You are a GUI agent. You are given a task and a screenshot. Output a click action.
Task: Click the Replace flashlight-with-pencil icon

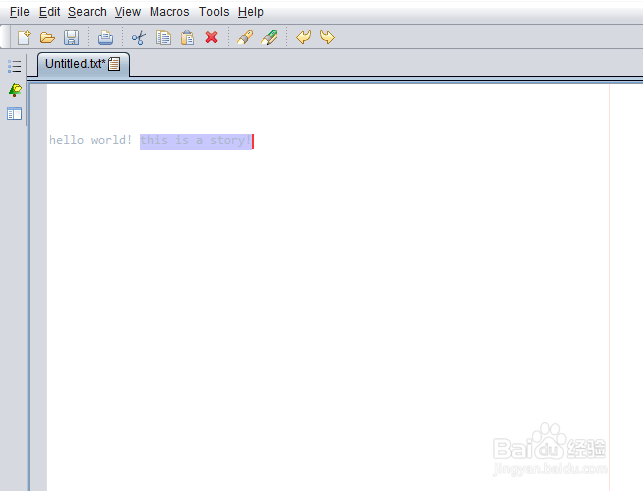[x=269, y=37]
